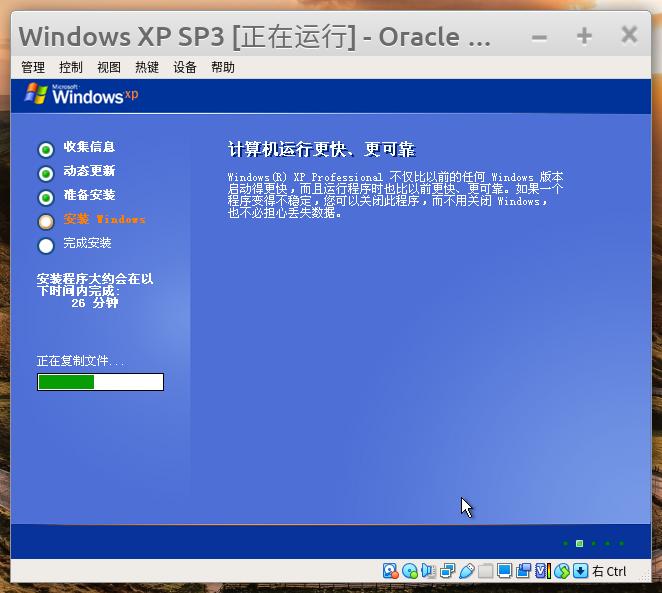Click the green file copy progress bar
Viewport: 662px width, 593px height.
(100, 382)
